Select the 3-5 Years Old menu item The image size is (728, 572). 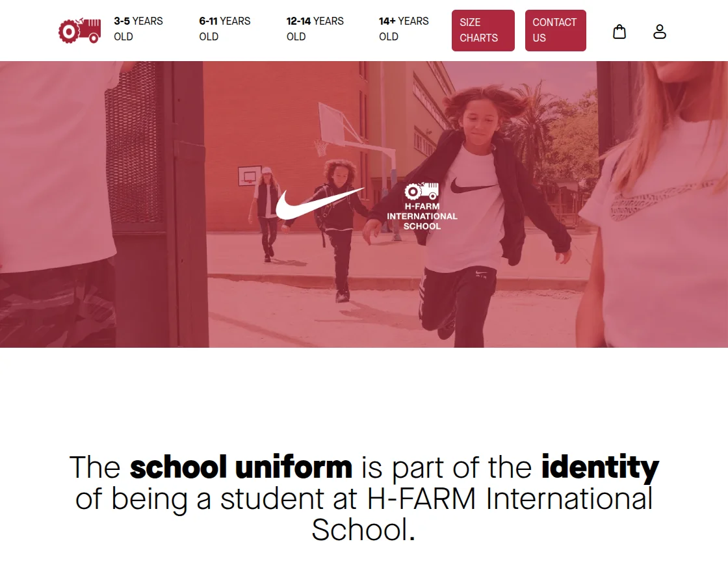click(138, 29)
